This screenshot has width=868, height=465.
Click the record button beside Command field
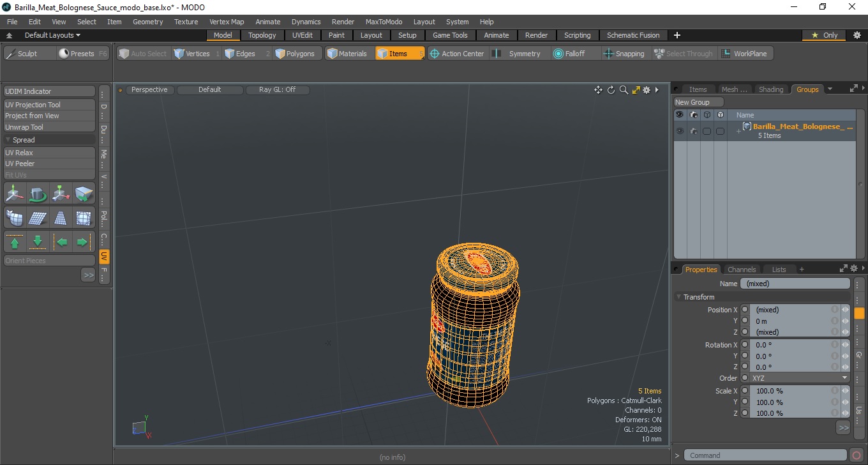[857, 455]
